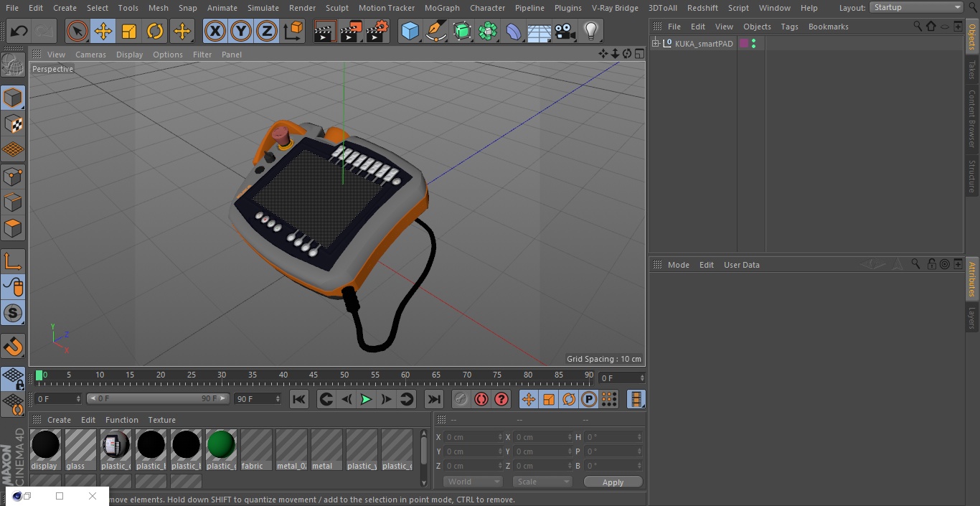Switch to Content Browser side tab
980x506 pixels.
(972, 118)
